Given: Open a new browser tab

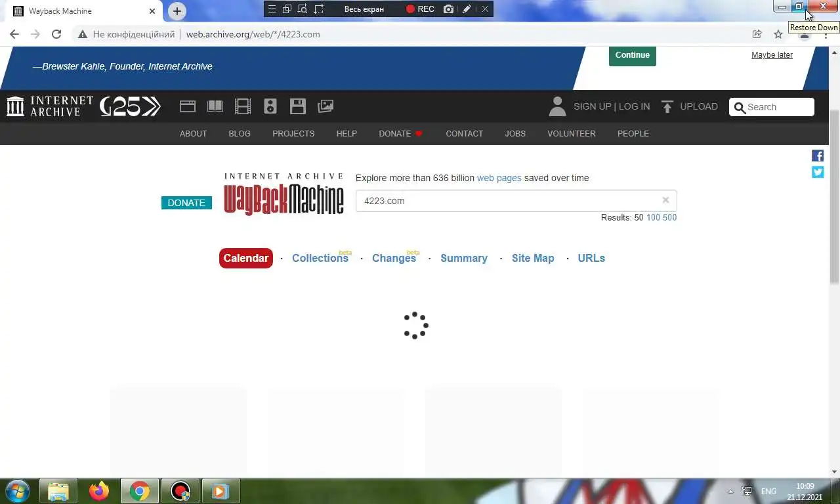Looking at the screenshot, I should (x=177, y=11).
